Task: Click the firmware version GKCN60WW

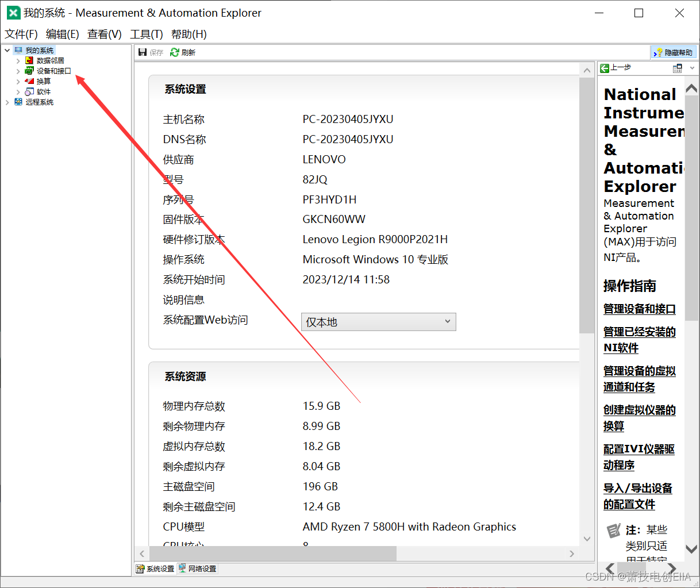Action: tap(334, 220)
